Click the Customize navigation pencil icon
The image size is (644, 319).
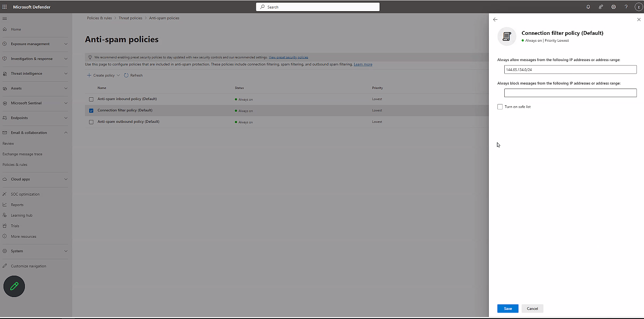pos(5,266)
